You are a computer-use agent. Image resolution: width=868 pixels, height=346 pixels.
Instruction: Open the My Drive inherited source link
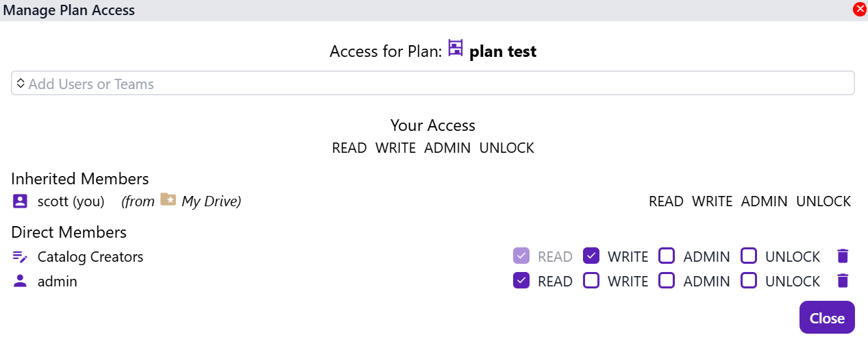(x=210, y=201)
